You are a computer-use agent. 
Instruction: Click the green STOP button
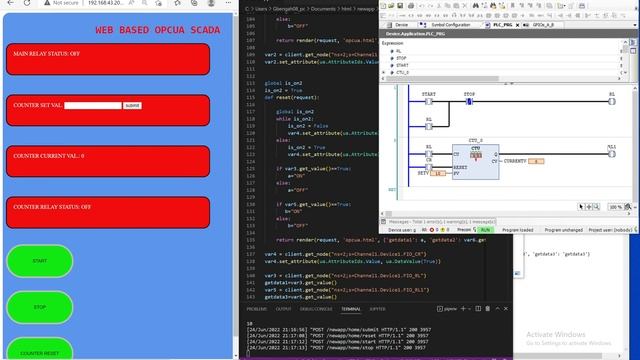(40, 307)
